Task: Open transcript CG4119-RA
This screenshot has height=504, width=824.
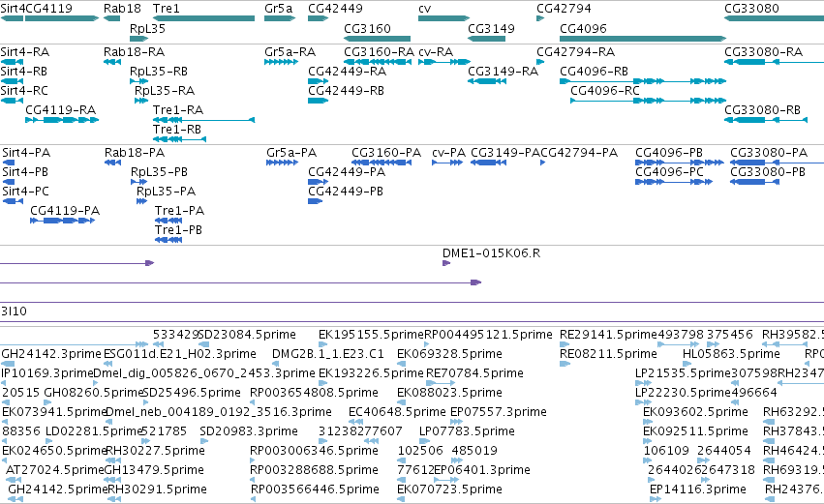Action: [x=60, y=110]
